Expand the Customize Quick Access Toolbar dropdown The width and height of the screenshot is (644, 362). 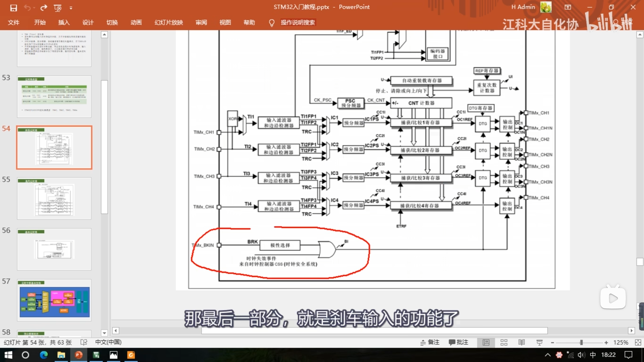pos(71,8)
